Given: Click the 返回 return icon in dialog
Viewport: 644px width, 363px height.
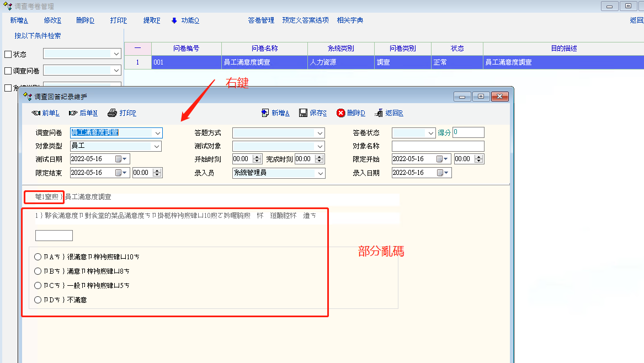Looking at the screenshot, I should click(x=379, y=113).
